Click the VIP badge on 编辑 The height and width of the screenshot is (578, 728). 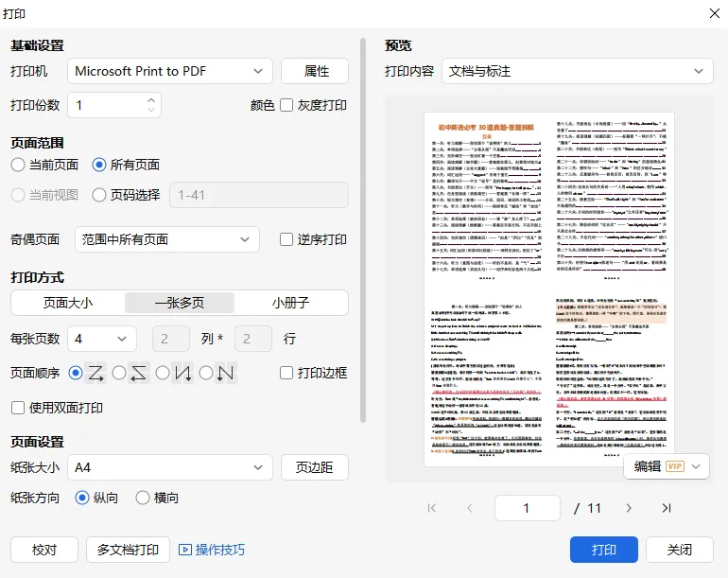click(x=675, y=466)
